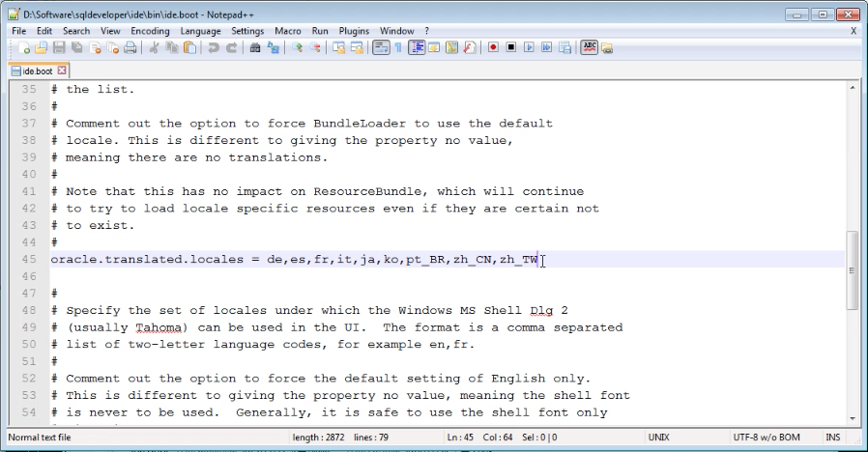Click the Redo toolbar arrow
This screenshot has height=452, width=868.
231,48
